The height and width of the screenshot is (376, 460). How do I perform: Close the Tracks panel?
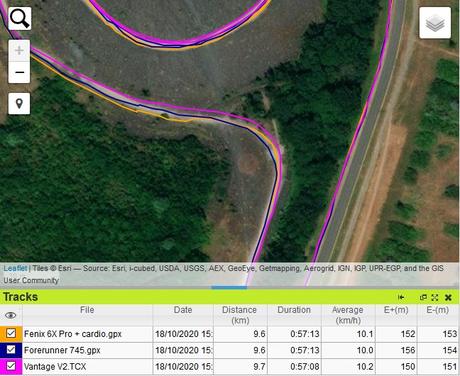click(x=448, y=297)
